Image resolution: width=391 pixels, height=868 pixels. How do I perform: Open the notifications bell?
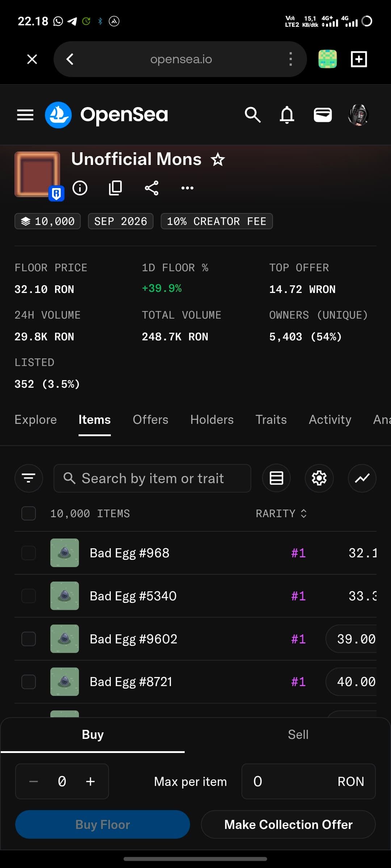[287, 115]
